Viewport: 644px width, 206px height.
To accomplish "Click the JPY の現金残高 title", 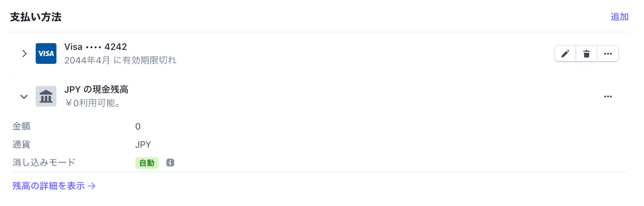I will click(96, 90).
